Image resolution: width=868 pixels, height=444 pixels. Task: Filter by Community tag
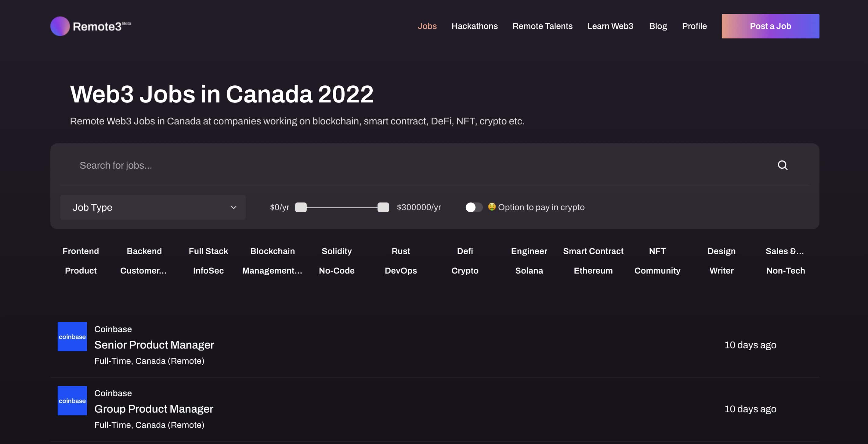coord(657,271)
